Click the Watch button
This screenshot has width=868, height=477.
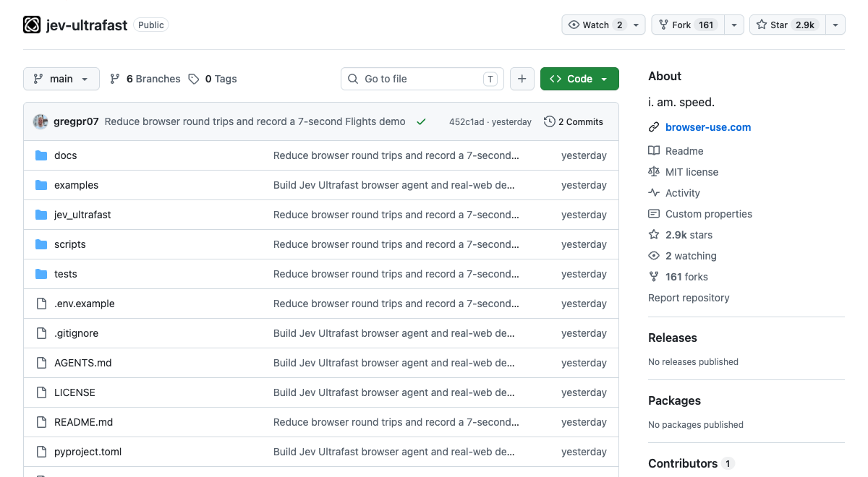point(603,25)
